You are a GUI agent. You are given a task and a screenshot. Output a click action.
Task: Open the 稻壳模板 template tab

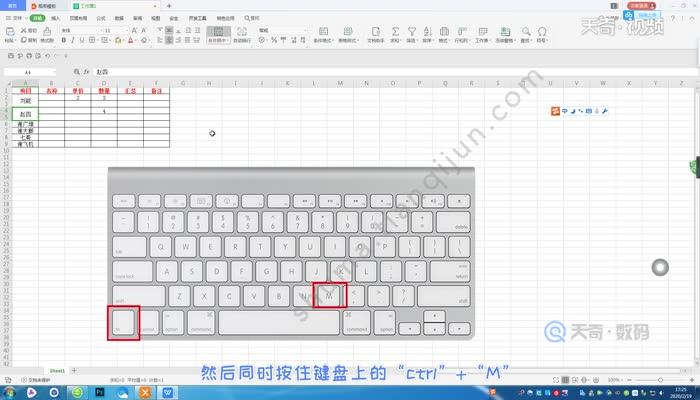tap(47, 6)
